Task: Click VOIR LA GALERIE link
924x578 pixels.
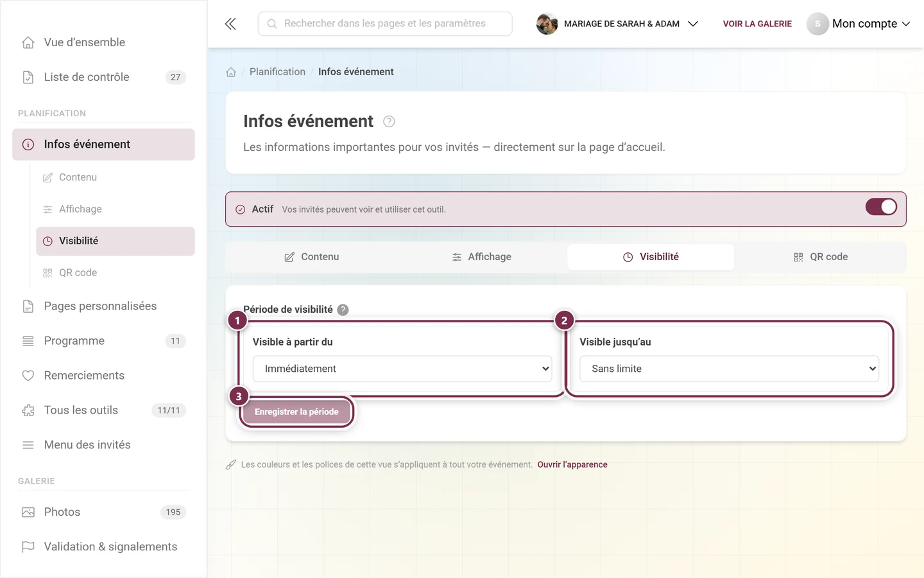Action: 757,24
